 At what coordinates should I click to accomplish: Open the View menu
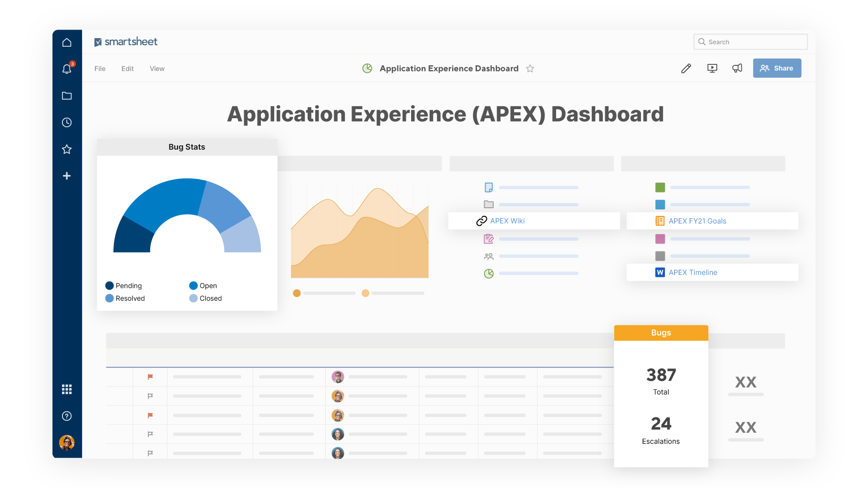click(x=157, y=69)
